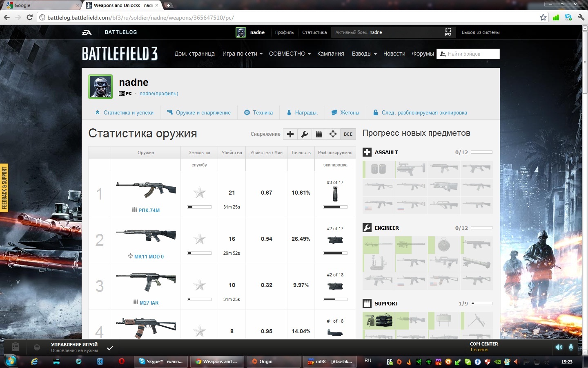Click the MK11 MOD 0 service star icon
Image resolution: width=588 pixels, height=368 pixels.
coord(199,238)
